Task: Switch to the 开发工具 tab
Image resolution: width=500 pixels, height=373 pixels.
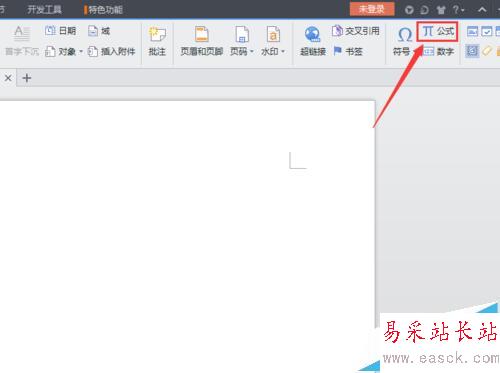Action: tap(44, 10)
